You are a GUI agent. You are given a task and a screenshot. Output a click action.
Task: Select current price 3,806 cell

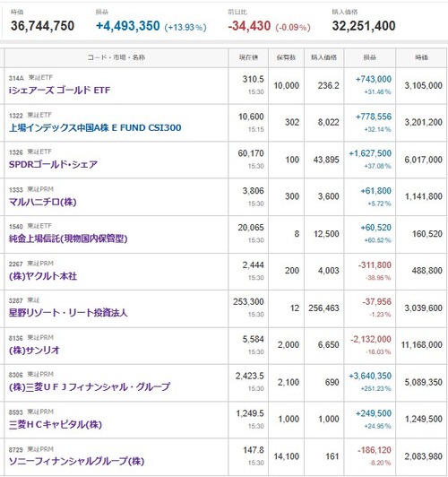coord(254,191)
